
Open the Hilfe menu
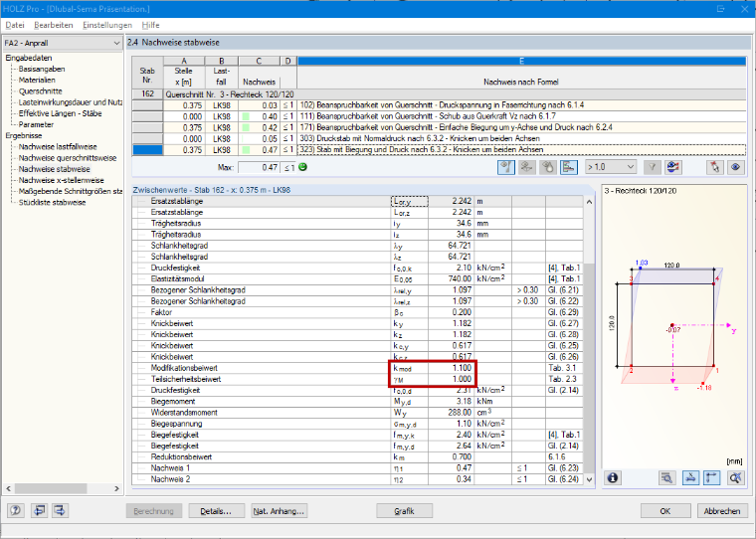(150, 25)
